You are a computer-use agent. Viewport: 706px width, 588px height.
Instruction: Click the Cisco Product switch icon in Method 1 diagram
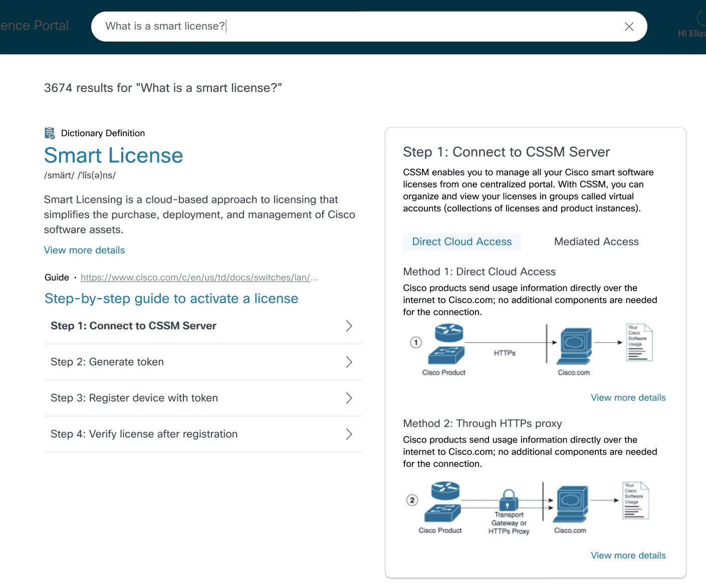[446, 355]
